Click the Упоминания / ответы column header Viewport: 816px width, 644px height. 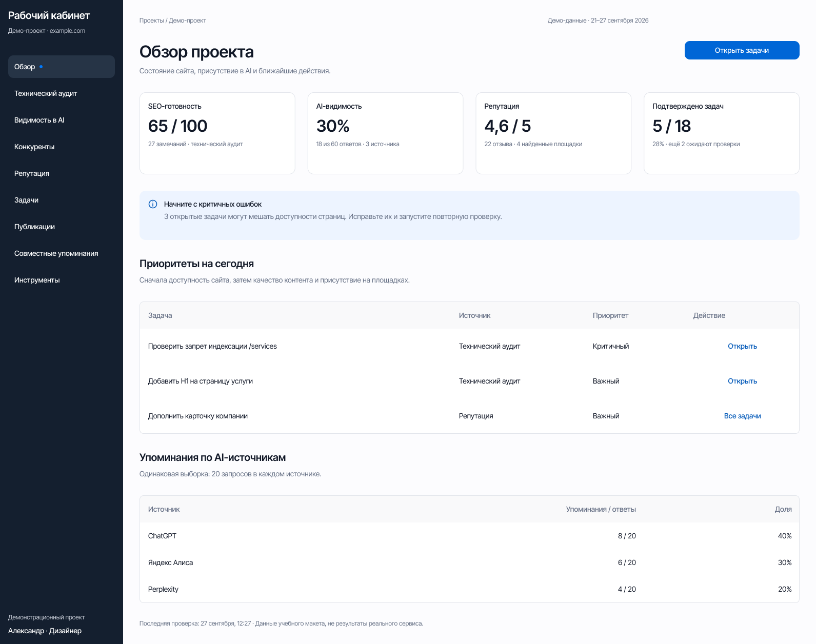click(x=601, y=509)
